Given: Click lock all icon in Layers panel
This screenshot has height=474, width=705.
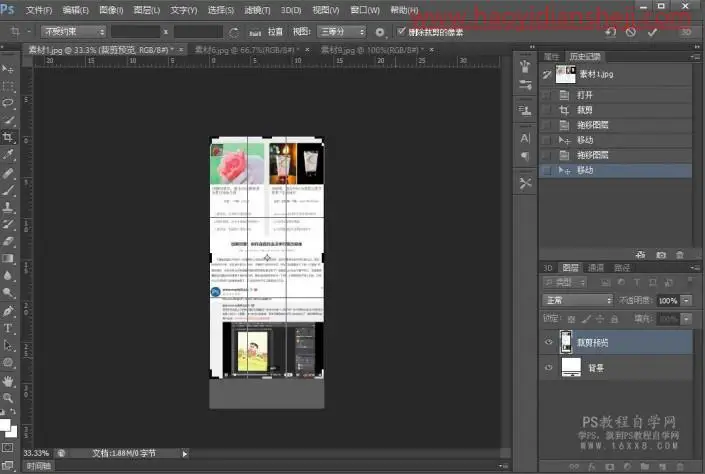Looking at the screenshot, I should (x=614, y=319).
